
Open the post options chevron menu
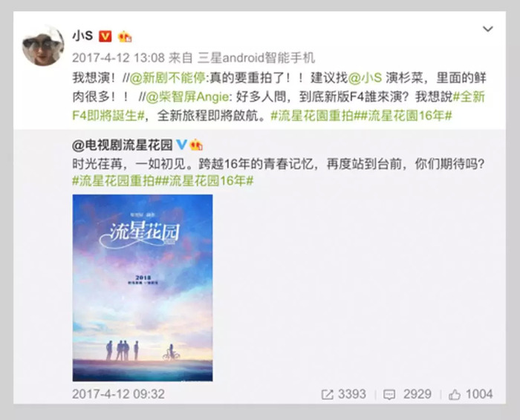487,29
